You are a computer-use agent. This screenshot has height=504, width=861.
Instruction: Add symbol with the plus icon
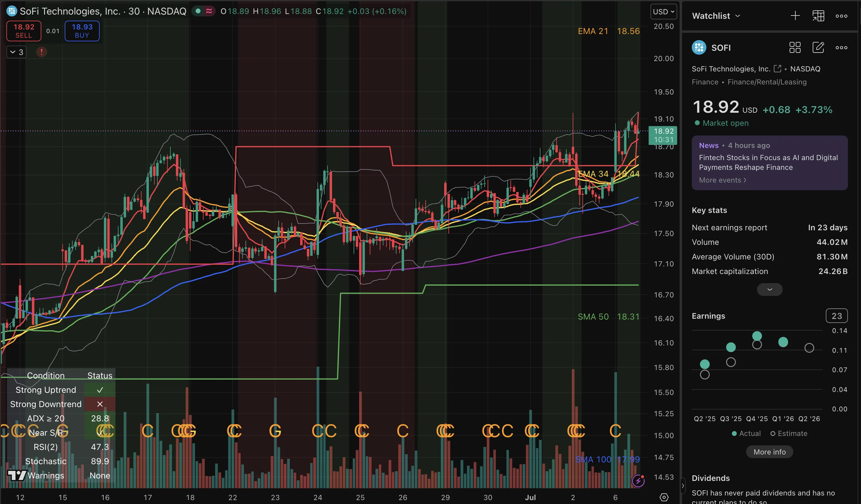(795, 16)
